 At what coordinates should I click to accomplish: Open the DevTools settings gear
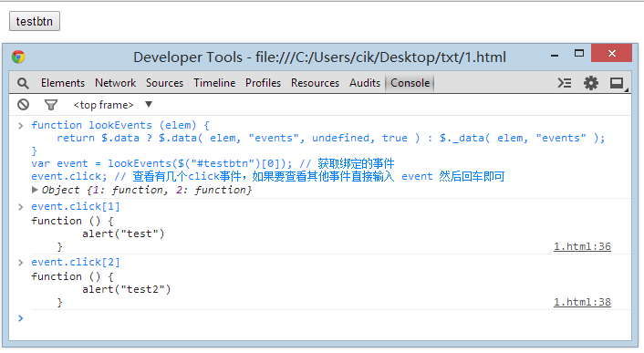591,83
